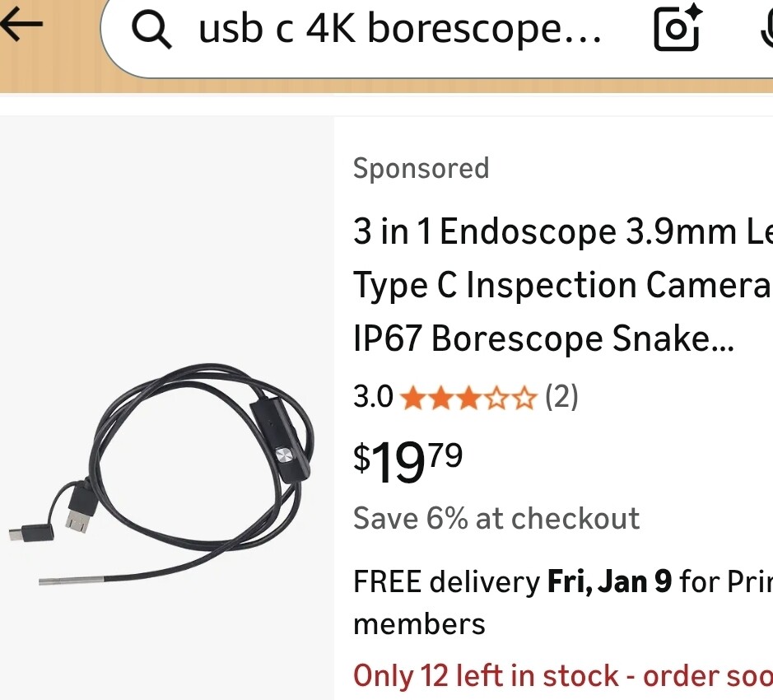Click the $19.79 price

[408, 461]
